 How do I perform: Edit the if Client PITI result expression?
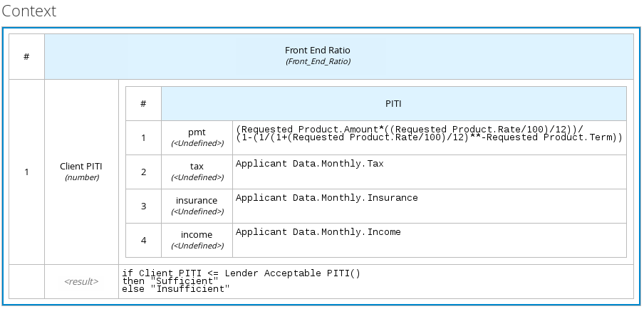pos(375,282)
